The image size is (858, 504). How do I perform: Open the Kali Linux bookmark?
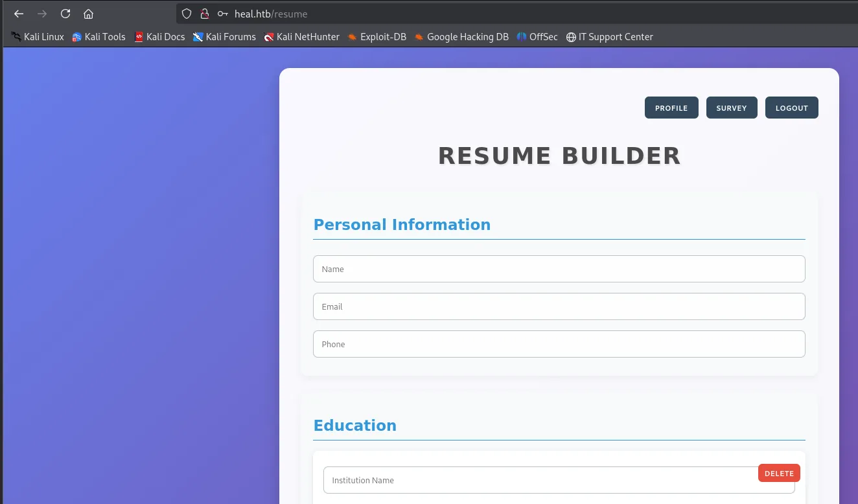(38, 37)
